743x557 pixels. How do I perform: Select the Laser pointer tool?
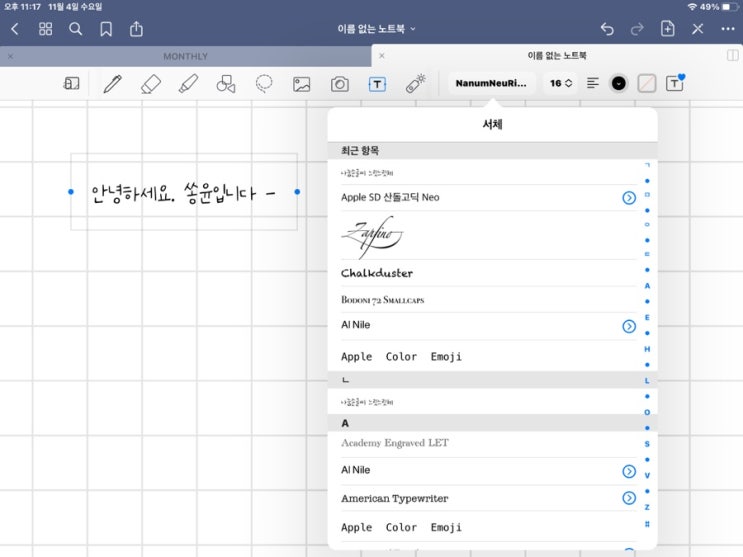(416, 83)
